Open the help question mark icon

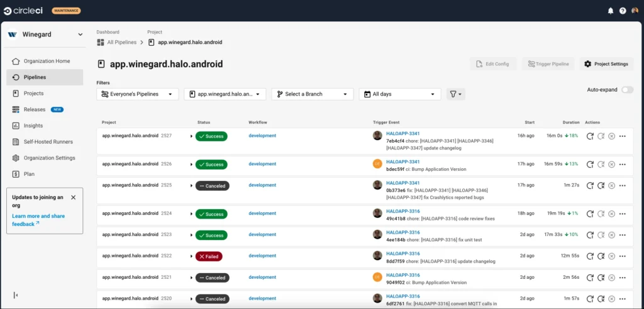pyautogui.click(x=623, y=11)
